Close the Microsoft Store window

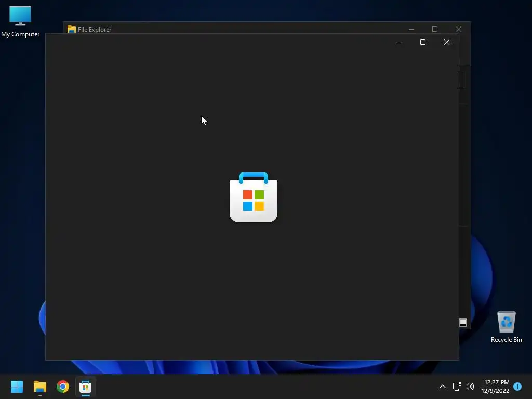pyautogui.click(x=446, y=42)
